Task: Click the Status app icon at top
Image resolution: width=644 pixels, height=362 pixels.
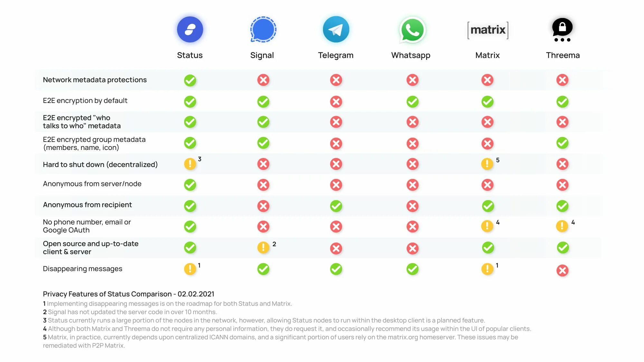Action: (x=189, y=29)
